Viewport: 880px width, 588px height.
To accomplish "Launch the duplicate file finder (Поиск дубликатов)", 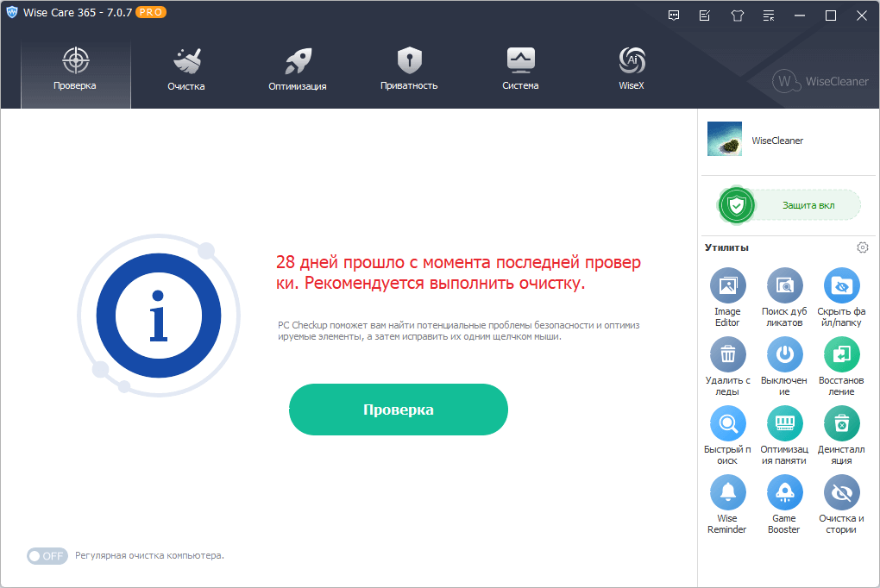I will 784,287.
